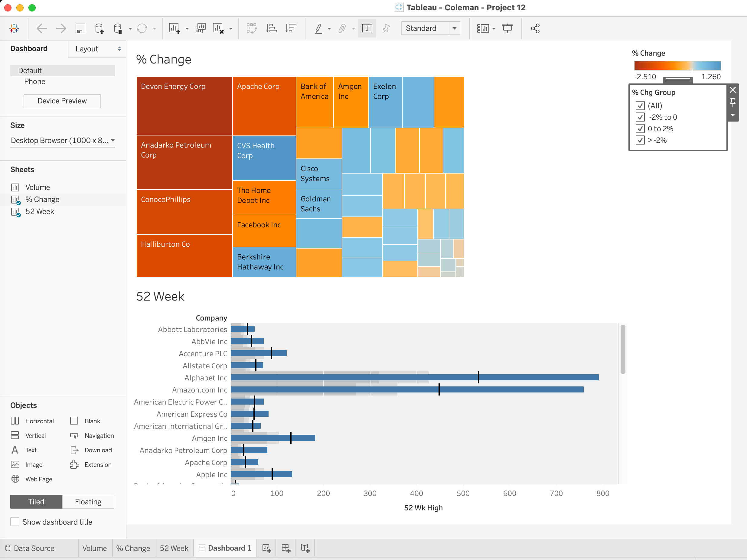The width and height of the screenshot is (747, 560).
Task: Click the Share workbook icon
Action: click(535, 28)
